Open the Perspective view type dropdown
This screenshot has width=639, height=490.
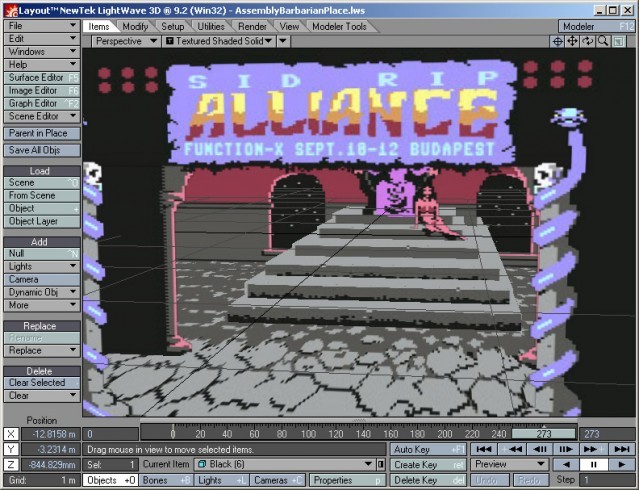126,42
